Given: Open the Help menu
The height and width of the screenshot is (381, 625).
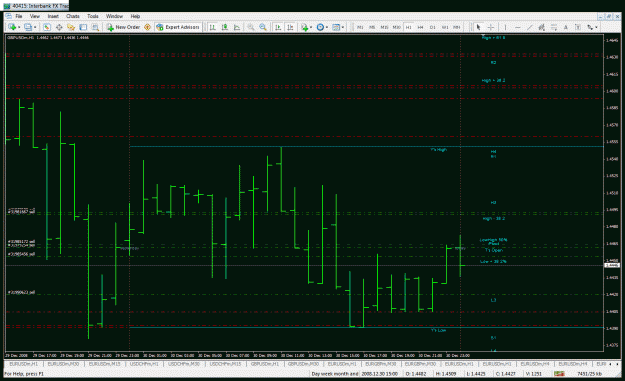Looking at the screenshot, I should pos(135,16).
